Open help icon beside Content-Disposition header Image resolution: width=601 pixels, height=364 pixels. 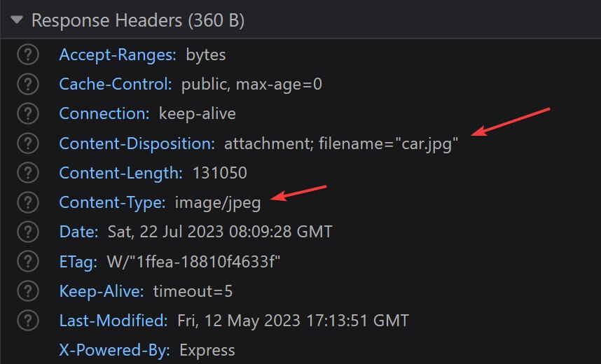pyautogui.click(x=28, y=143)
